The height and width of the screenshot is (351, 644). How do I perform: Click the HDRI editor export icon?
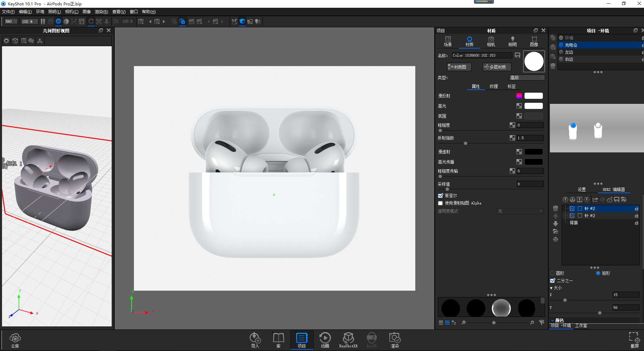pyautogui.click(x=595, y=200)
